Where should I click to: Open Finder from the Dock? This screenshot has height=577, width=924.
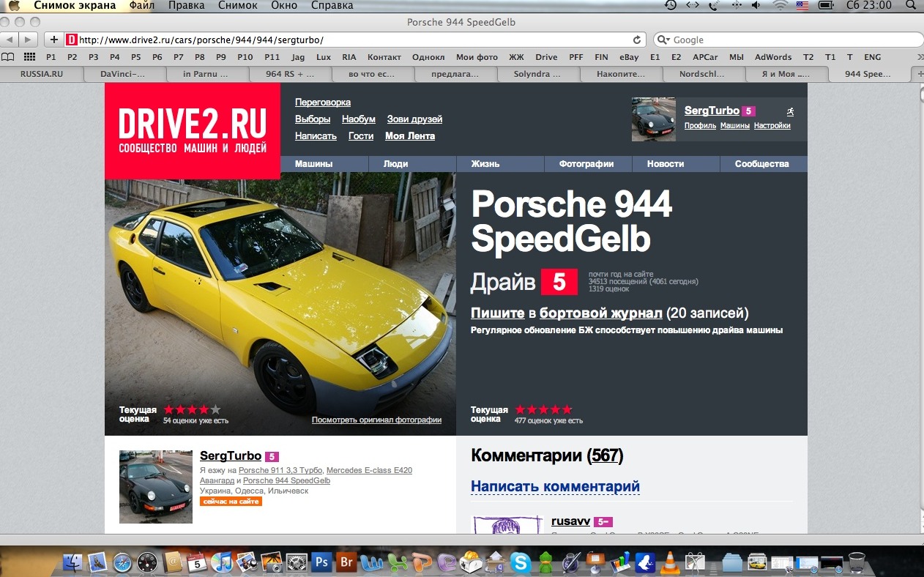coord(74,562)
